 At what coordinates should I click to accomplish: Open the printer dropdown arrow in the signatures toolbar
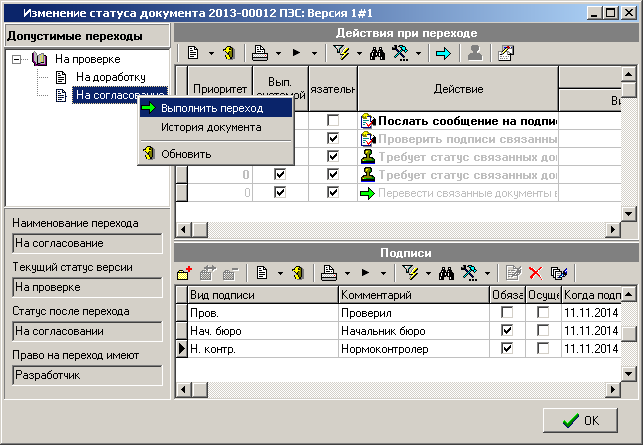[x=346, y=273]
